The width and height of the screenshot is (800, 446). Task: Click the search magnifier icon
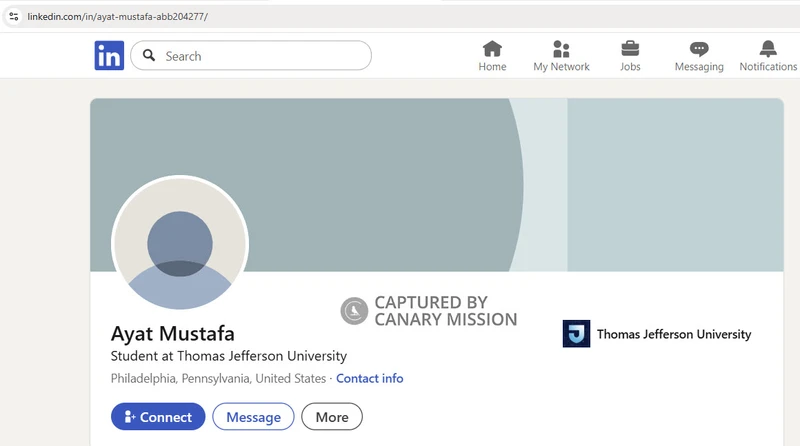point(149,55)
